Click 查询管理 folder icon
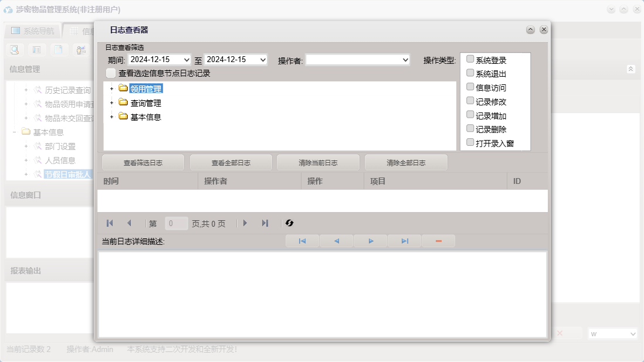 point(123,102)
